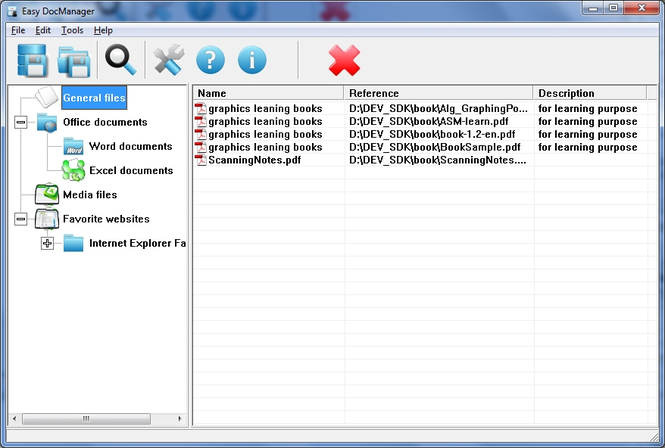Select the Excel documents tree icon
This screenshot has width=665, height=448.
(x=73, y=170)
